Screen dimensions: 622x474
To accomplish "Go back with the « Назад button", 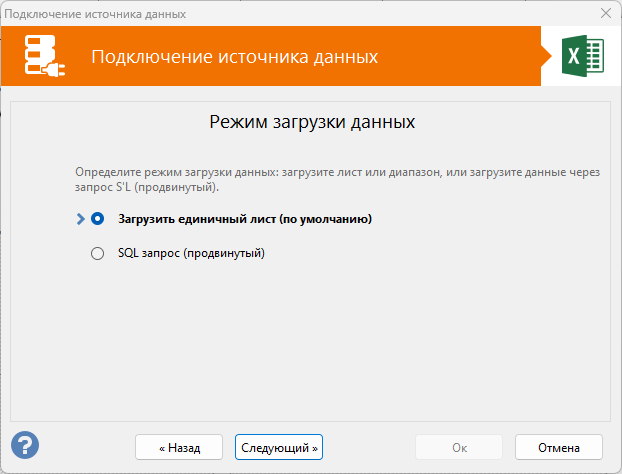I will click(179, 446).
